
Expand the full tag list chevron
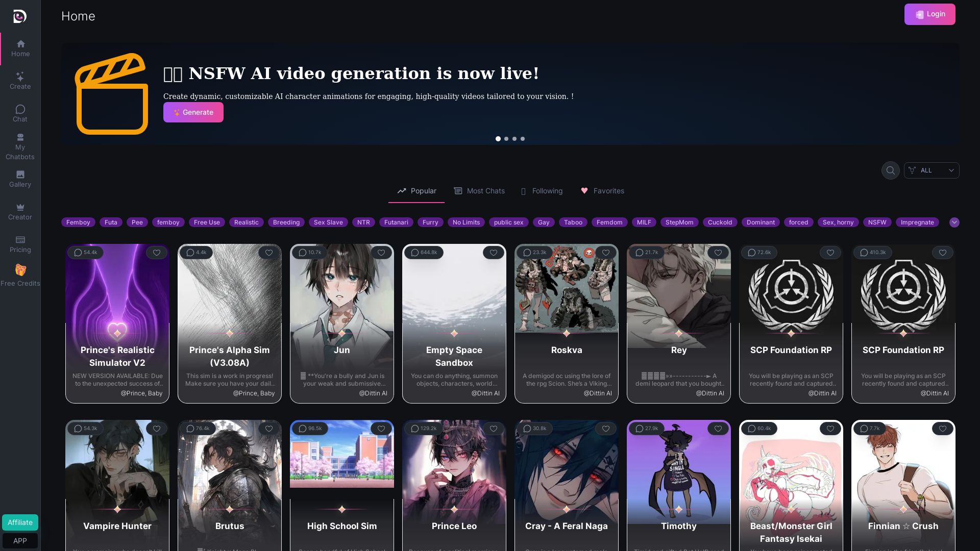click(x=954, y=222)
